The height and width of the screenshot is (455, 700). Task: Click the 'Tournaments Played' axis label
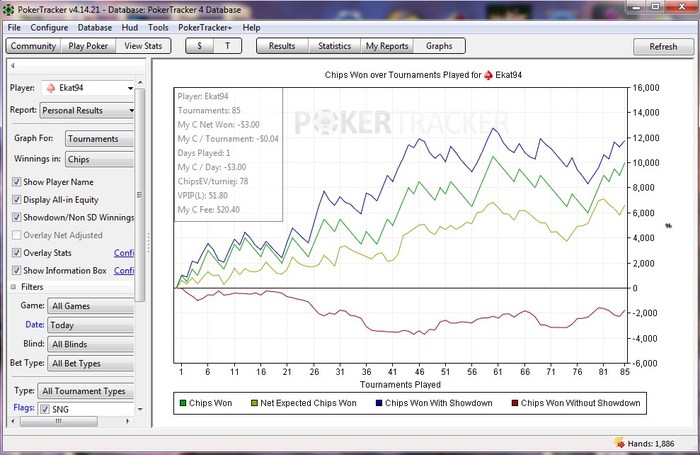click(x=400, y=385)
